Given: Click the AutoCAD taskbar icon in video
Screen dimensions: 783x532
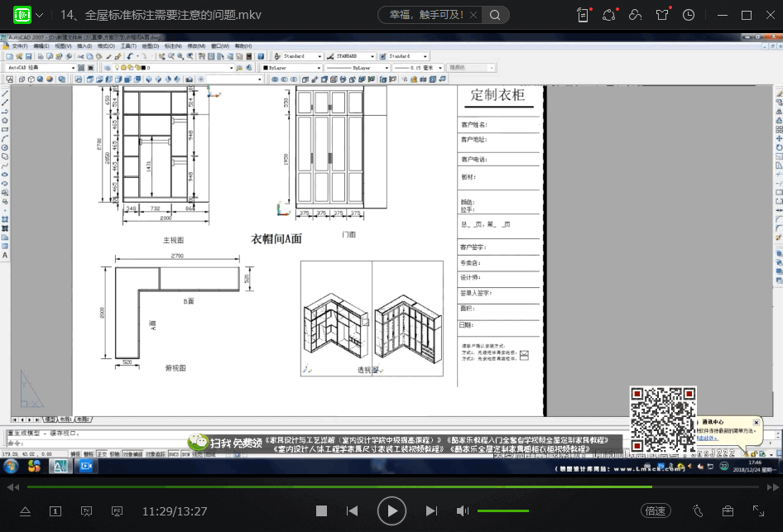Looking at the screenshot, I should click(x=60, y=467).
